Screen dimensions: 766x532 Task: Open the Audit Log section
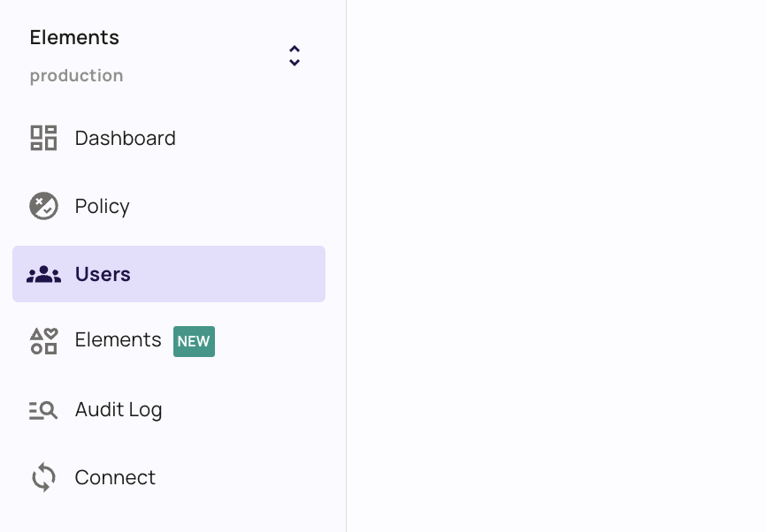(118, 409)
